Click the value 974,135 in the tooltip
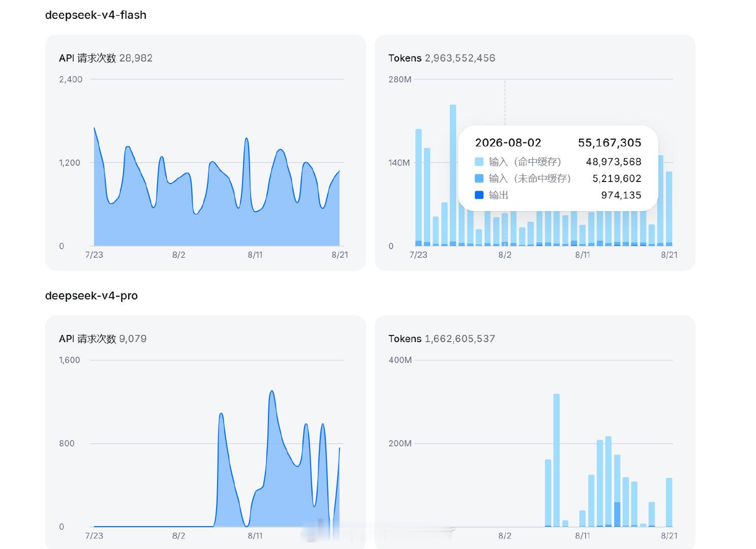Image resolution: width=756 pixels, height=549 pixels. pos(621,195)
